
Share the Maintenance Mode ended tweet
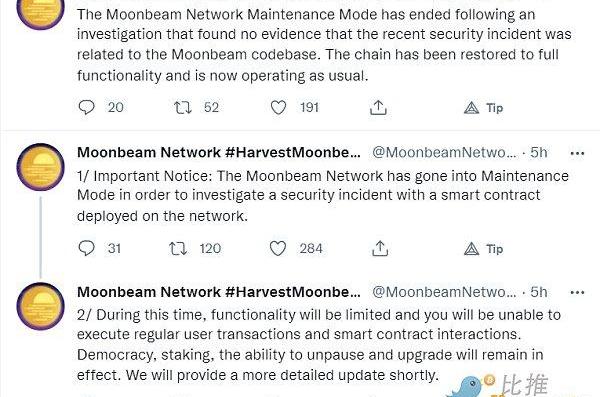coord(378,108)
